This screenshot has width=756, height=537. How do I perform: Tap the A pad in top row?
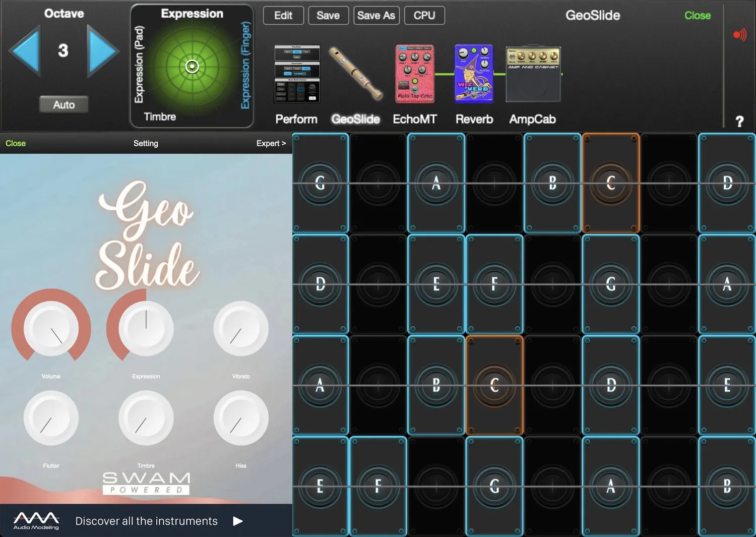436,183
